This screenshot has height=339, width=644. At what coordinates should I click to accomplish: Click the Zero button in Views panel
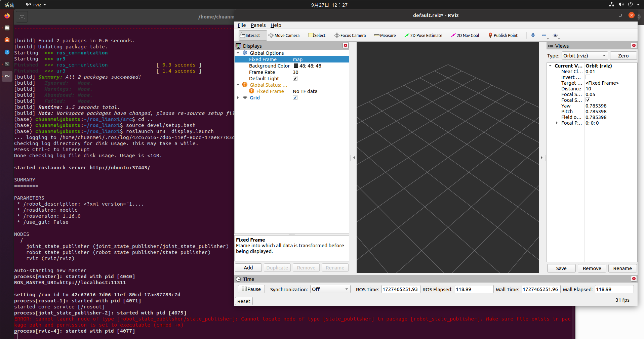623,55
